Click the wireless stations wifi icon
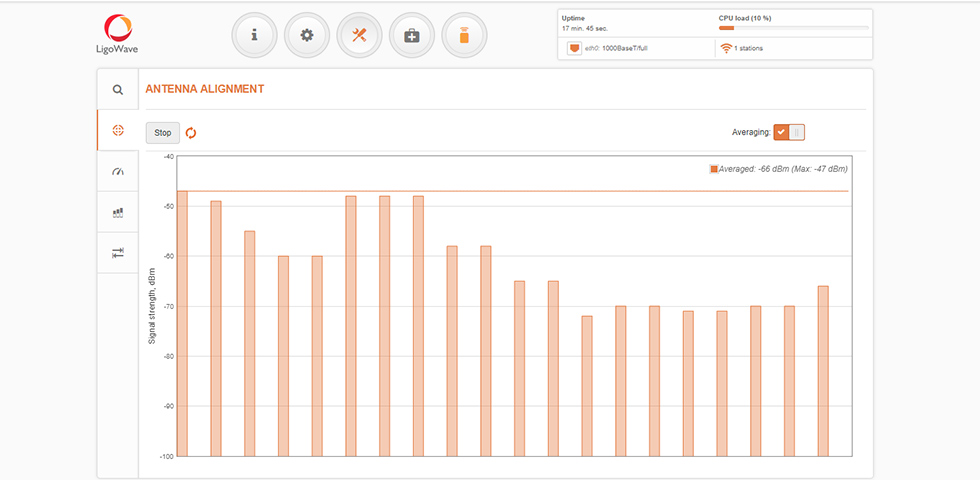Image resolution: width=980 pixels, height=480 pixels. (726, 48)
